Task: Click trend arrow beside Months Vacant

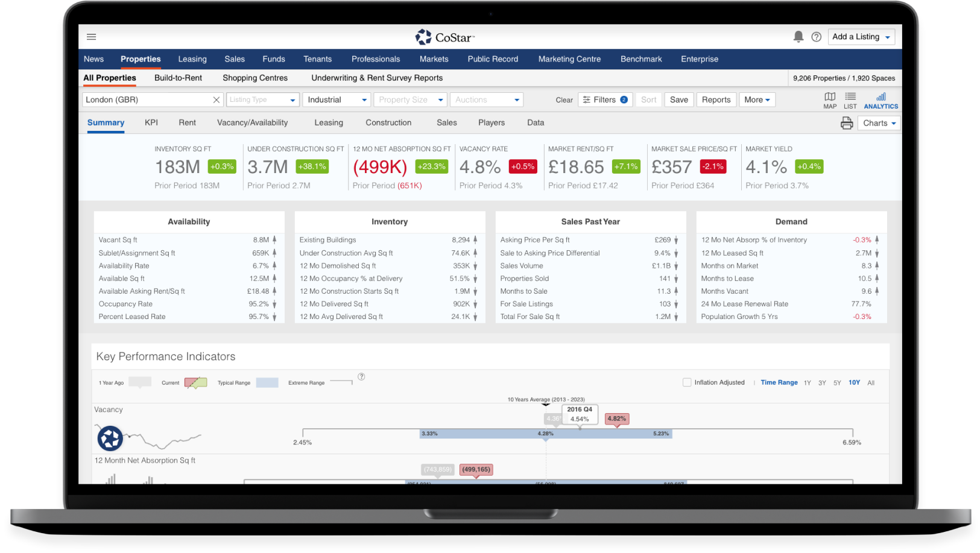Action: 877,291
